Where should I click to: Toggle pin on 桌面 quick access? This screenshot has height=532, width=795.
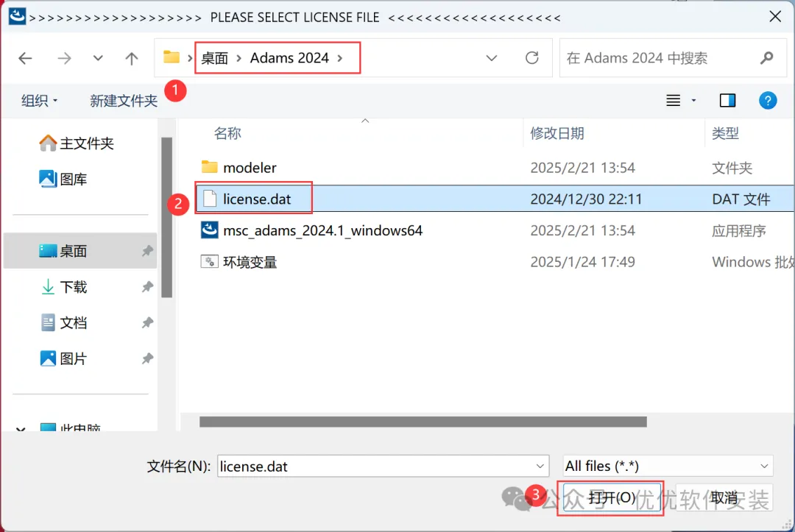coord(147,251)
